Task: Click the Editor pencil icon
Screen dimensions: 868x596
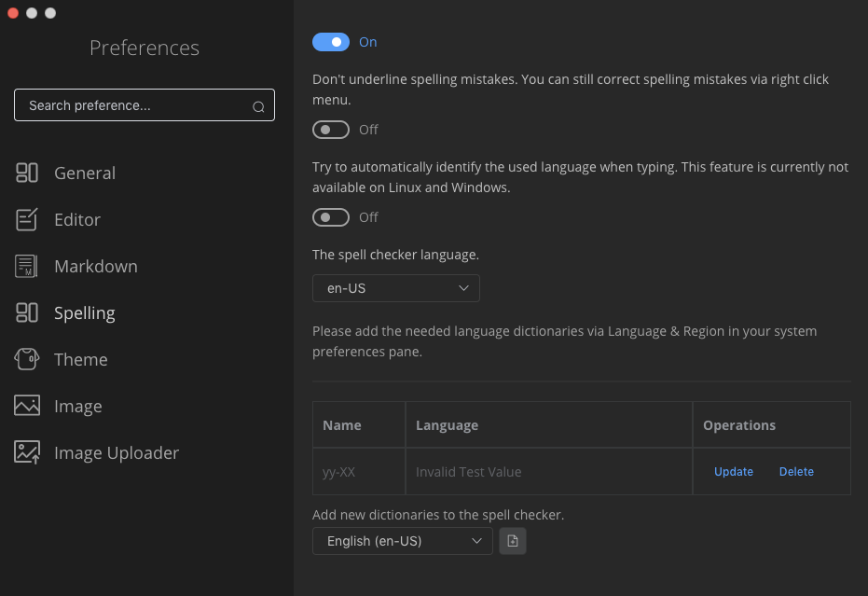Action: tap(27, 219)
